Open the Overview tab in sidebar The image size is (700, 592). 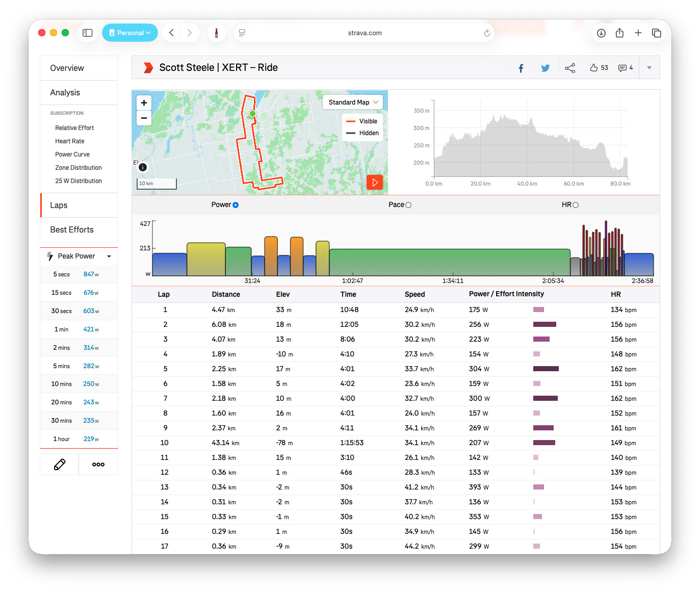pyautogui.click(x=67, y=68)
